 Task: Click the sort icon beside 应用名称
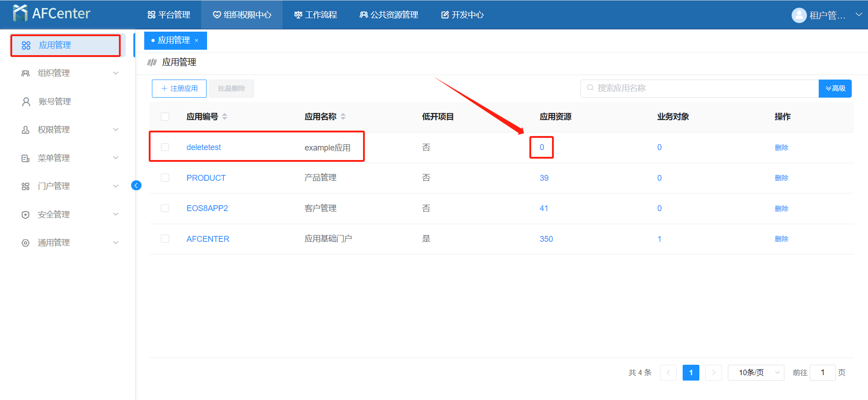(x=343, y=117)
